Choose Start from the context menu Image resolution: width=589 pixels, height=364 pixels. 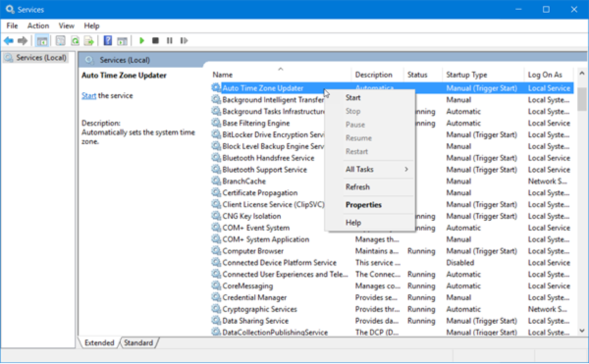353,98
